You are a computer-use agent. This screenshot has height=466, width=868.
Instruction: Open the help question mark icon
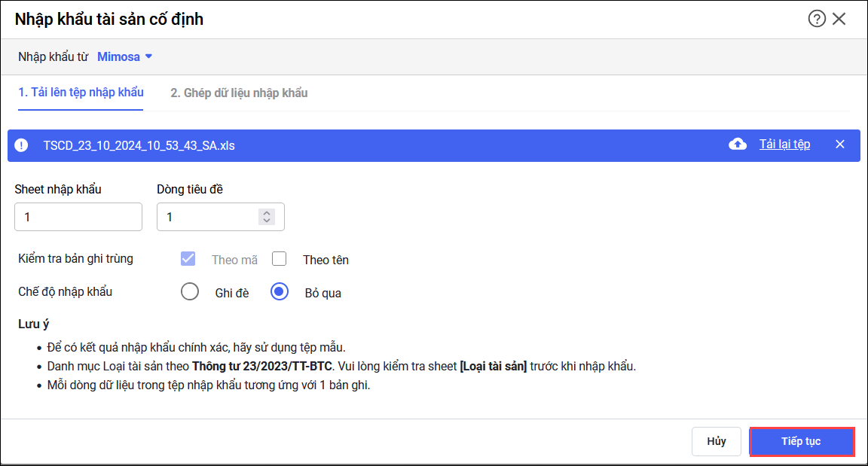point(817,19)
